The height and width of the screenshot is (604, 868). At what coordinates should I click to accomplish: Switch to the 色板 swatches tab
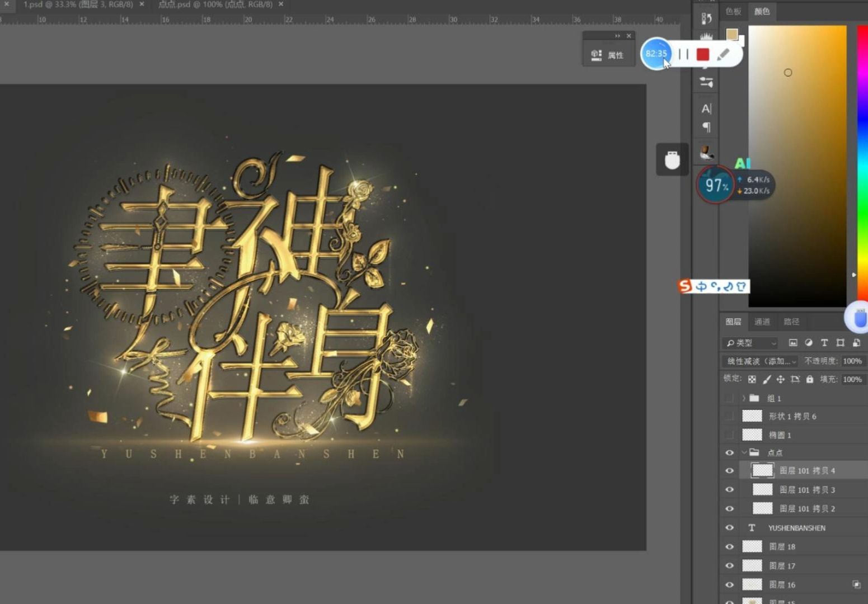733,11
